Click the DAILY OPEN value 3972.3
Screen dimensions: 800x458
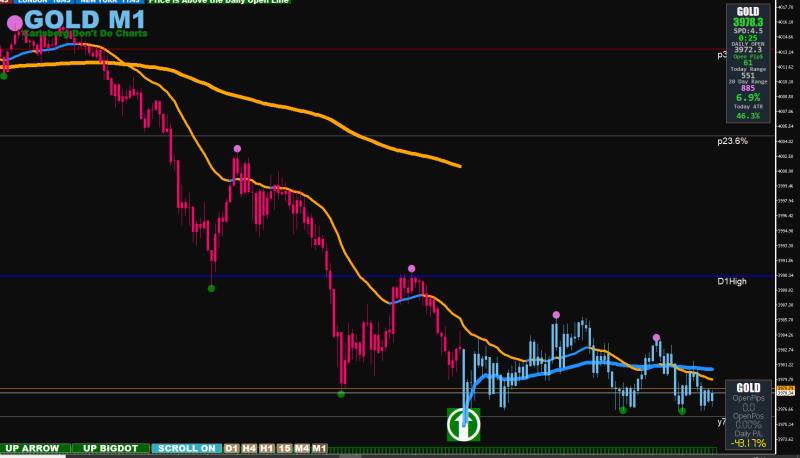748,49
